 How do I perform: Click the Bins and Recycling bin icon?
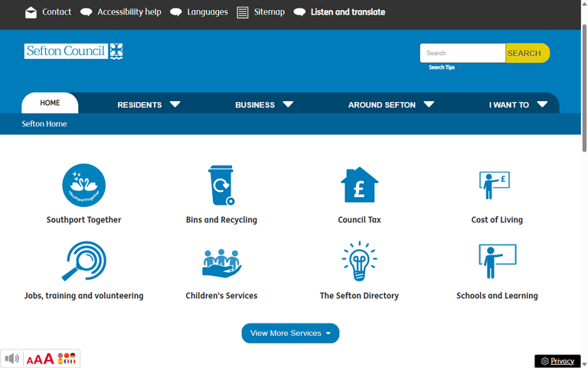click(221, 186)
